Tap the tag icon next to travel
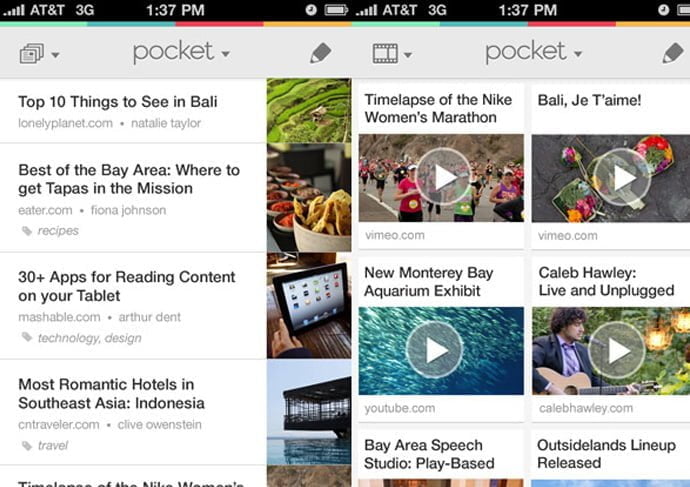The width and height of the screenshot is (690, 487). [x=27, y=446]
